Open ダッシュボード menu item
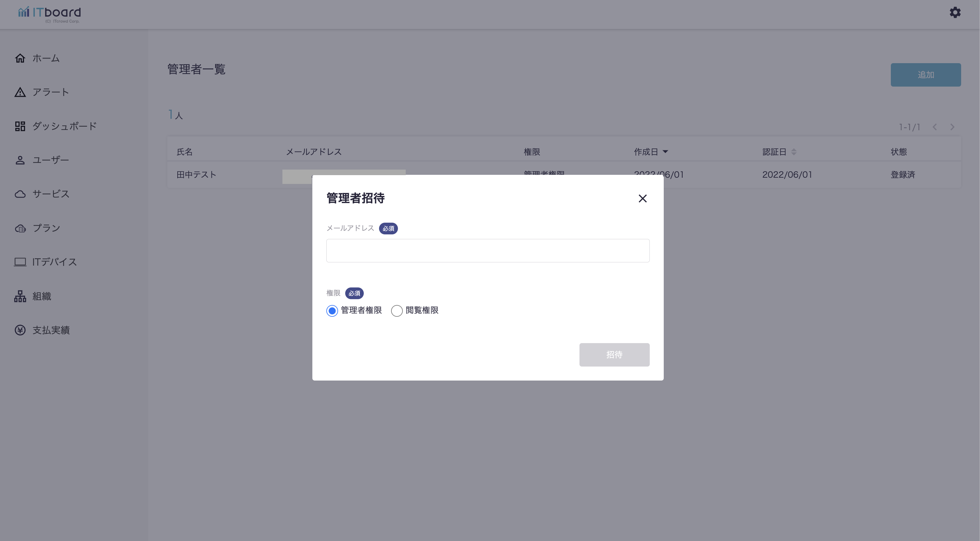This screenshot has height=541, width=980. point(64,126)
